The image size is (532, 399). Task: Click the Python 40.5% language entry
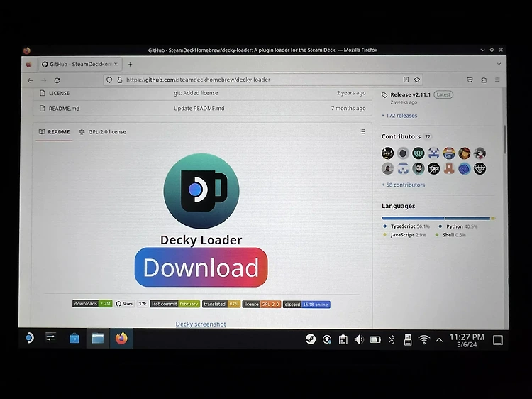(x=458, y=226)
